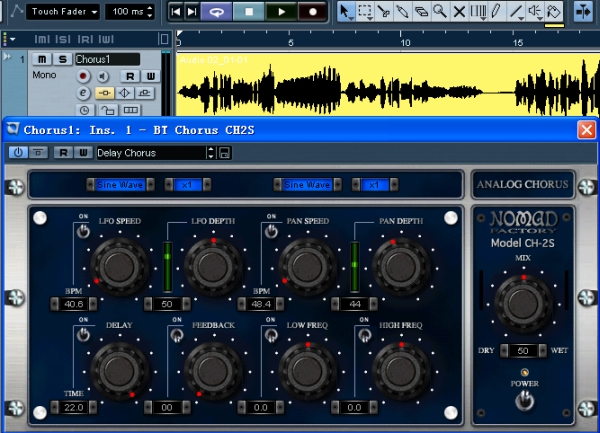Toggle the HIGH FREQ on switch
600x433 pixels.
click(x=365, y=335)
